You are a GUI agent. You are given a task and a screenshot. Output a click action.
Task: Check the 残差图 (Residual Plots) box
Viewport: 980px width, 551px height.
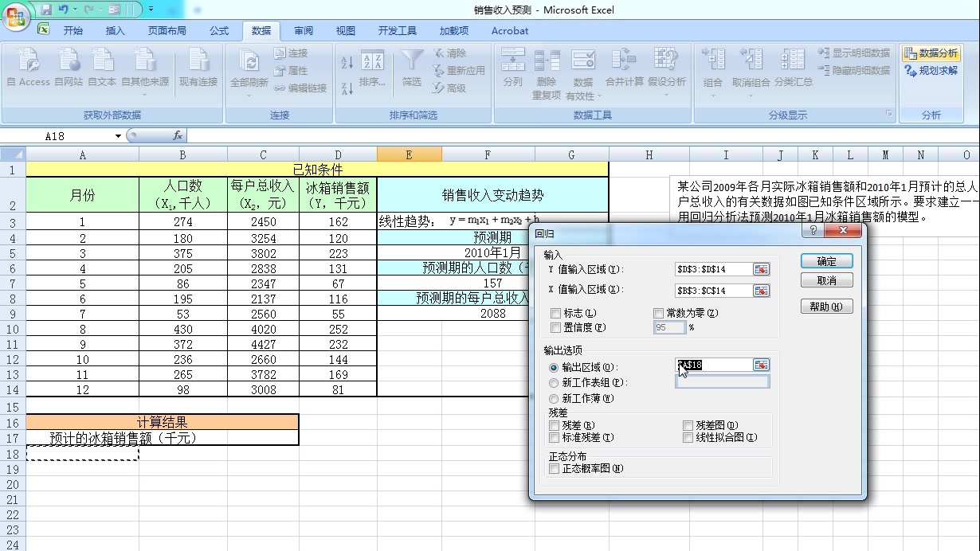click(688, 424)
